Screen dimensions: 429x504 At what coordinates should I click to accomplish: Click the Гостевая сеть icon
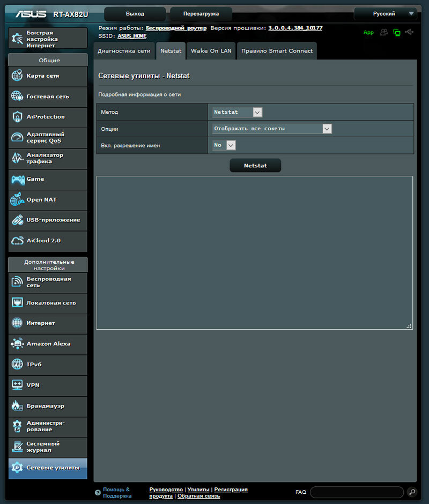17,96
